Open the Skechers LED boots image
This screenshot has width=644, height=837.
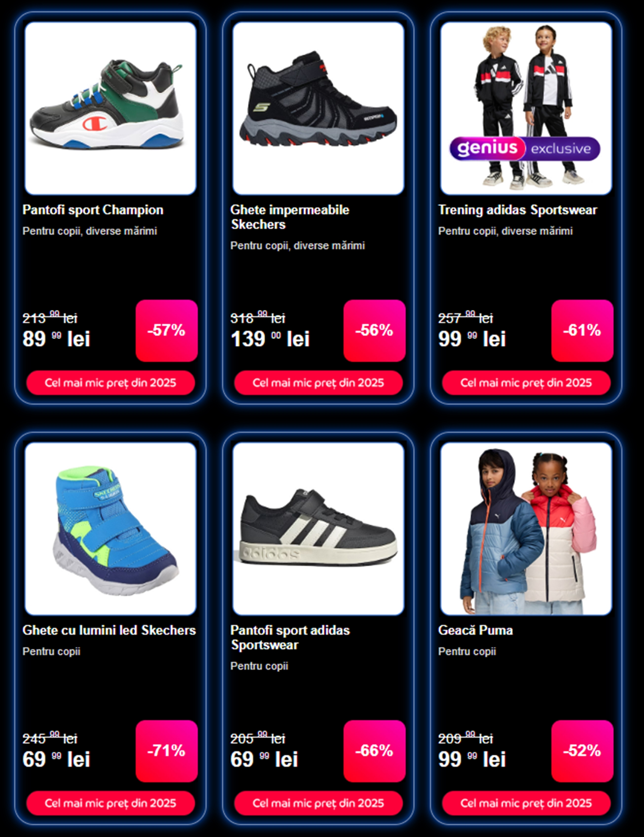[111, 529]
